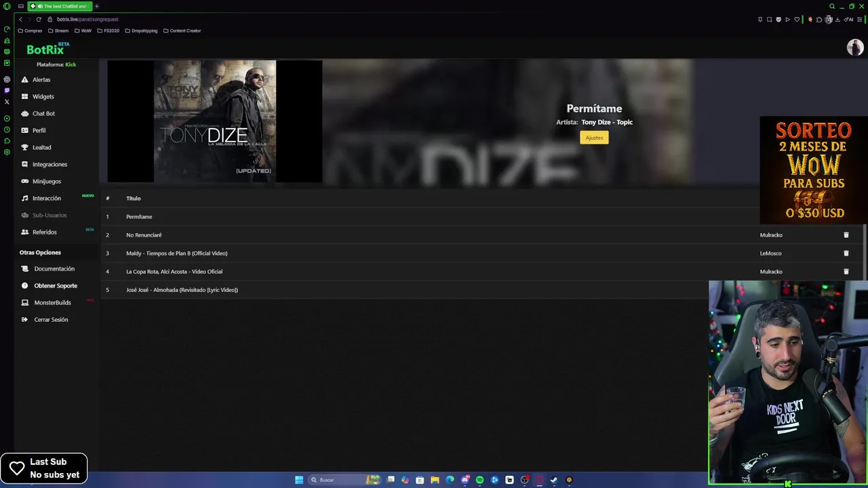Screen dimensions: 868x488
Task: Click the Chat Bot robot icon
Action: [25, 114]
